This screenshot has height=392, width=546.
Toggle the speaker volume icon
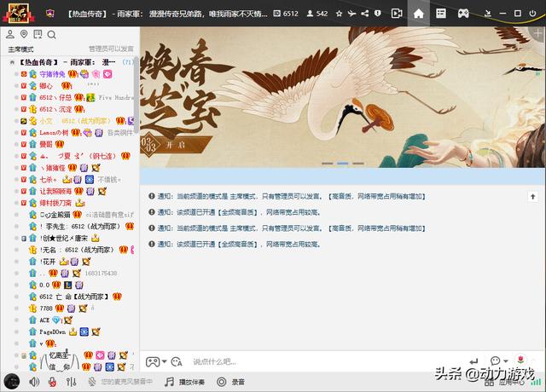(x=34, y=382)
